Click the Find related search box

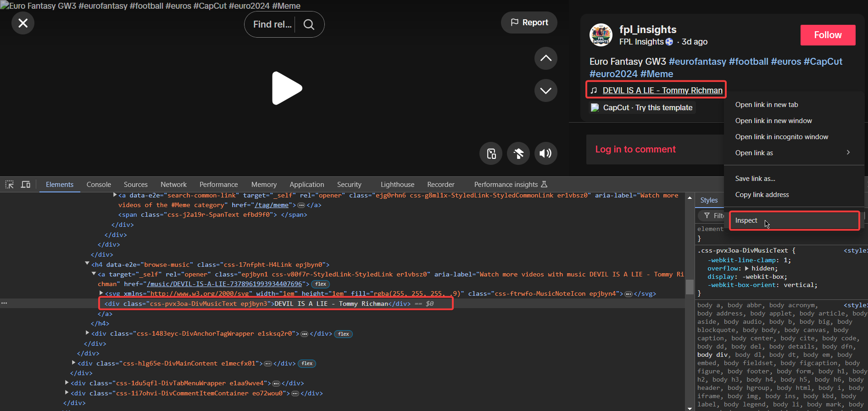click(x=273, y=24)
